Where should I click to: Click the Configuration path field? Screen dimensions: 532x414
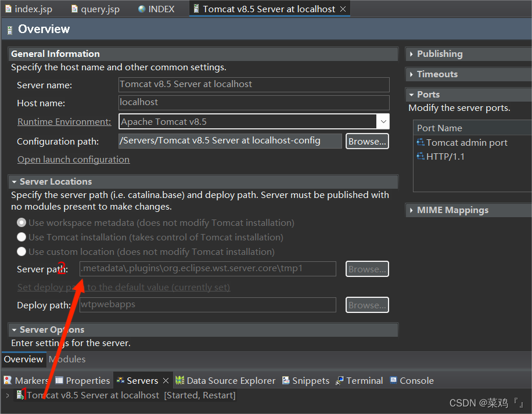click(x=230, y=141)
